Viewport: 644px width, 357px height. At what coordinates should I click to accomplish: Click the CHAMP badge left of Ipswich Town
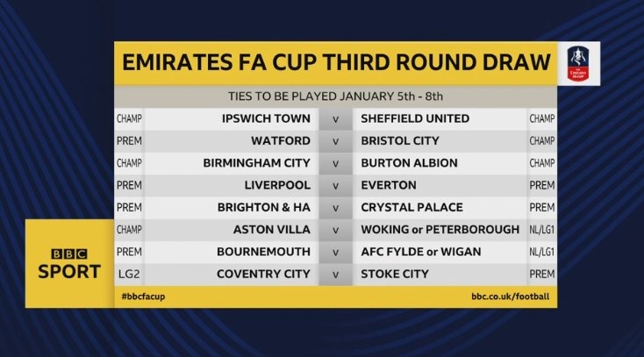click(x=129, y=118)
